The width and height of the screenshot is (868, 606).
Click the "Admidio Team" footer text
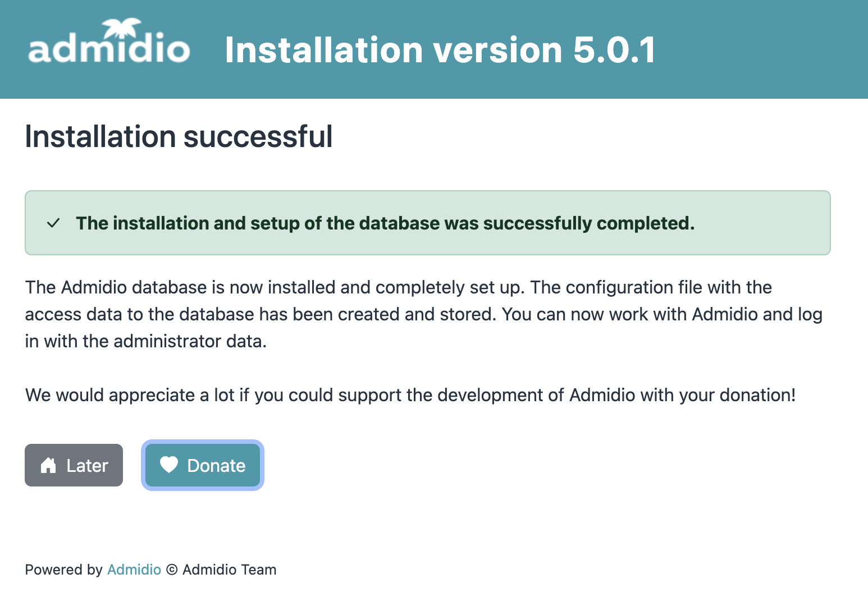(230, 570)
